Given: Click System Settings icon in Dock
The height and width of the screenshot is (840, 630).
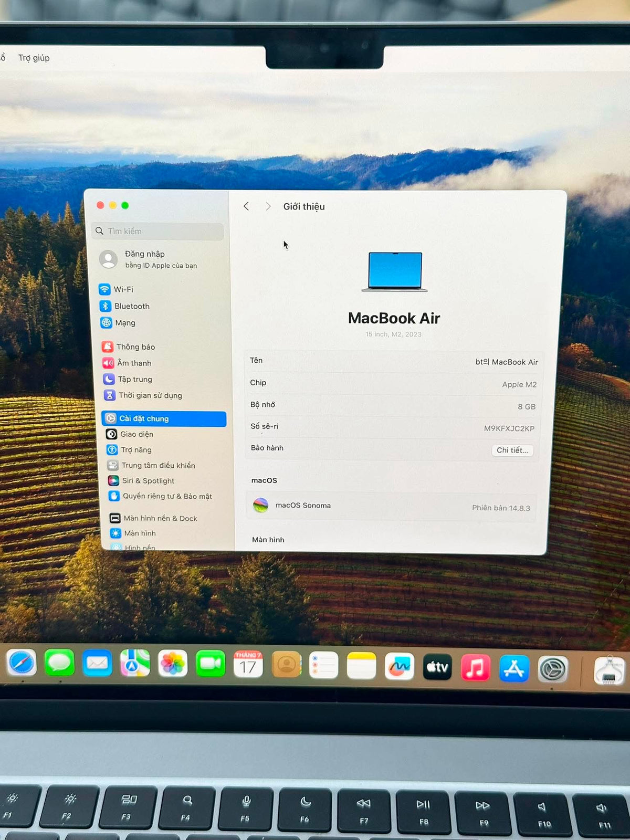Looking at the screenshot, I should tap(553, 669).
